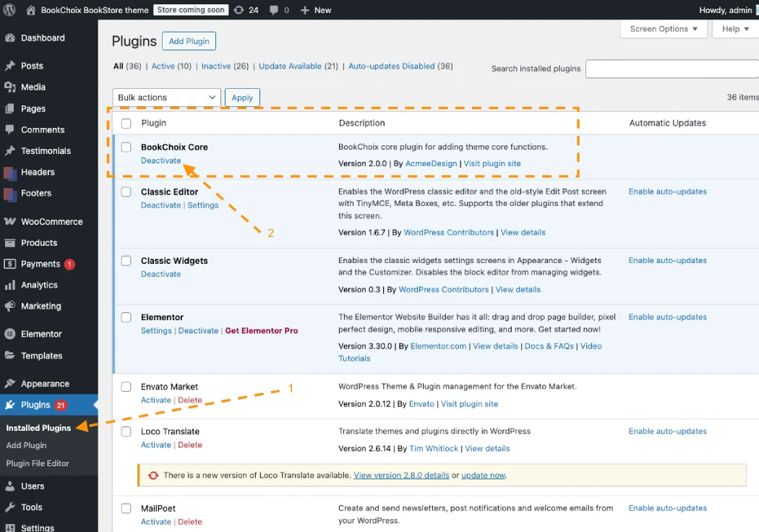Click Get Elementor Pro link
This screenshot has width=759, height=532.
262,330
